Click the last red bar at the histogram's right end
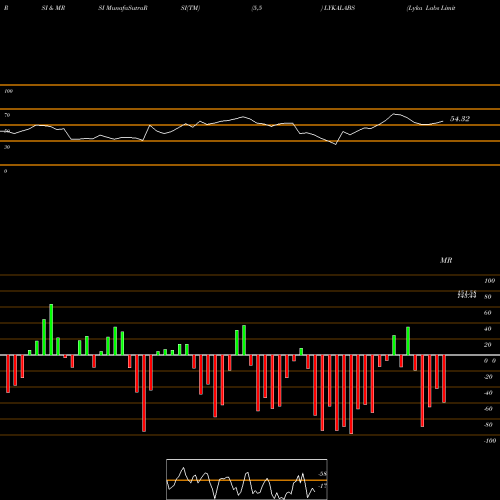The image size is (500, 500). 444,379
